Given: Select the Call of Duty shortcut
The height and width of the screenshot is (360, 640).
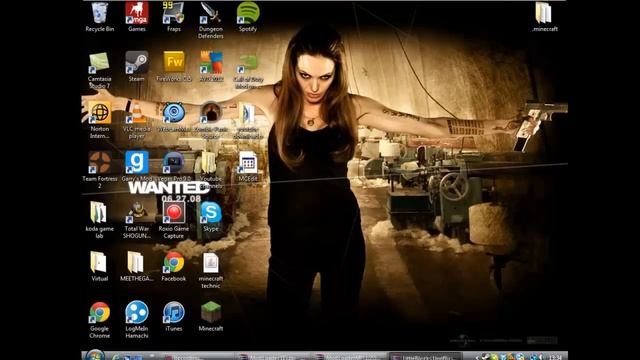Looking at the screenshot, I should tap(248, 64).
